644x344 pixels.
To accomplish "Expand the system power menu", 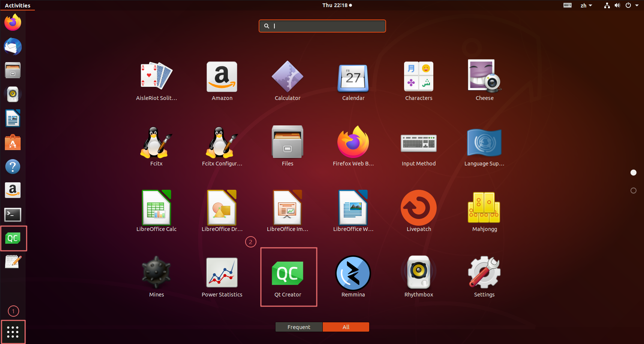I will point(632,5).
